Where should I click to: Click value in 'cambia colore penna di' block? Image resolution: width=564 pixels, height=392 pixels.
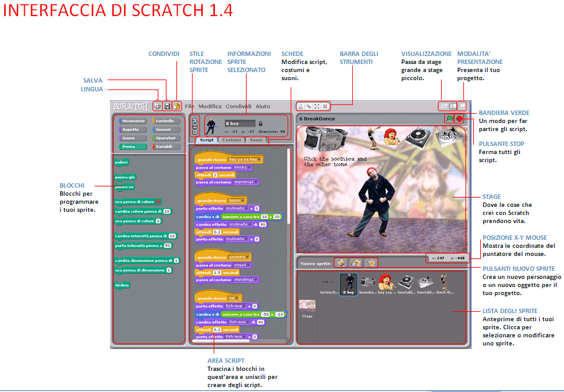[x=166, y=211]
